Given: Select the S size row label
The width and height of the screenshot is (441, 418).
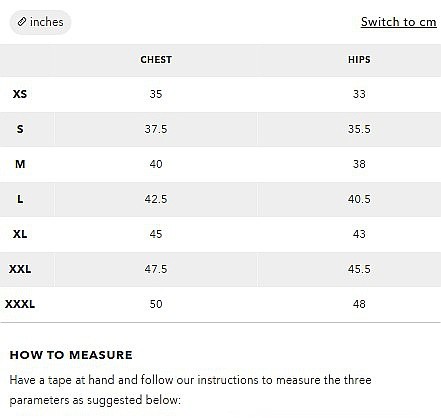Looking at the screenshot, I should tap(20, 129).
